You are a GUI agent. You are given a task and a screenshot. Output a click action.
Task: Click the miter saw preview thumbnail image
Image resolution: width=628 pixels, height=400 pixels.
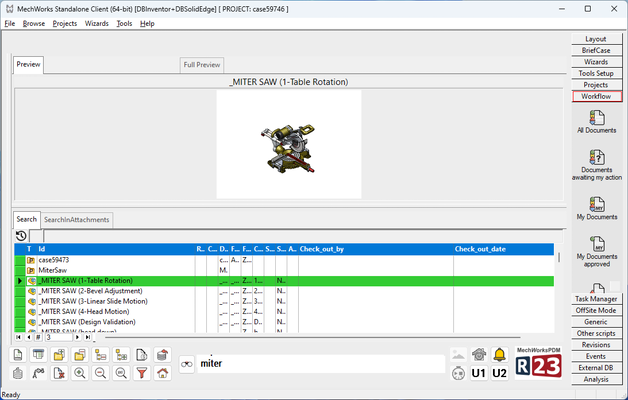[x=289, y=145]
